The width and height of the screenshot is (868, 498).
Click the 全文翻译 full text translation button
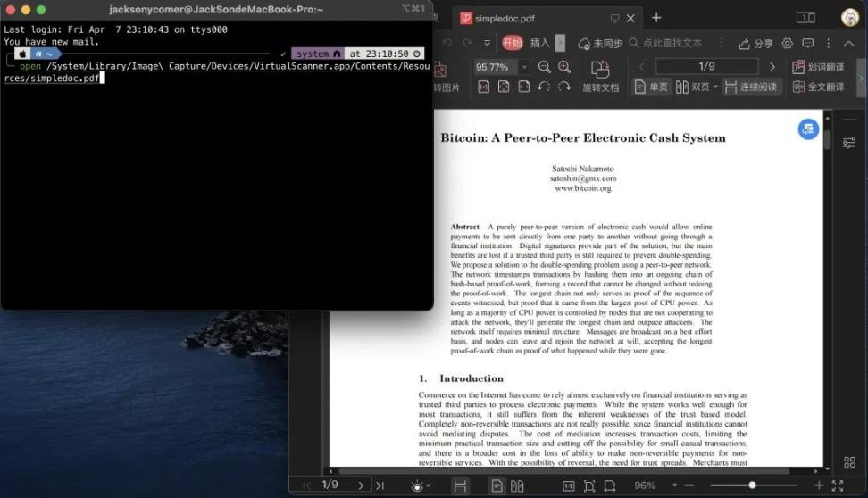[x=818, y=87]
